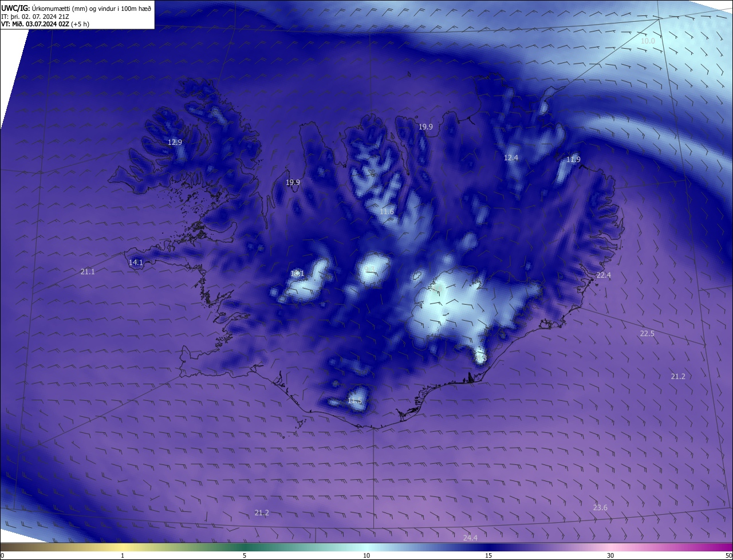Click the 11.6 value label
733x560 pixels.
pos(387,212)
